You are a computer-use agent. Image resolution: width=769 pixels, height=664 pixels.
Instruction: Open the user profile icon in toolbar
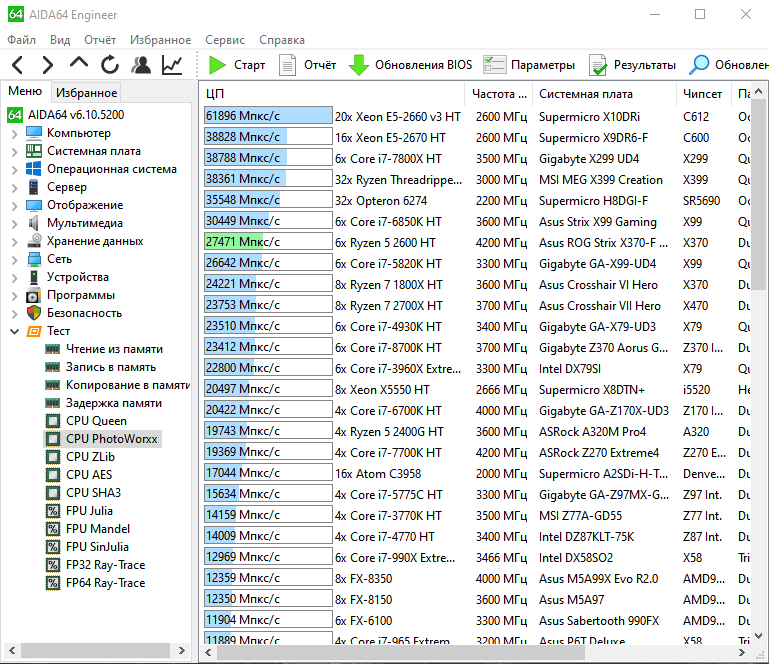(x=141, y=65)
